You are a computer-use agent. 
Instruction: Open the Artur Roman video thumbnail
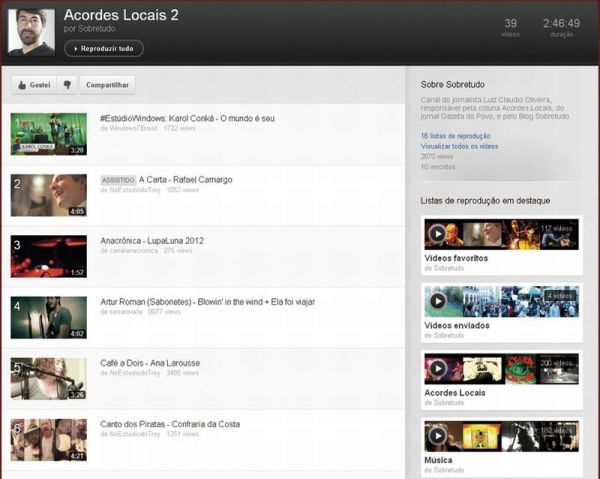(x=49, y=318)
